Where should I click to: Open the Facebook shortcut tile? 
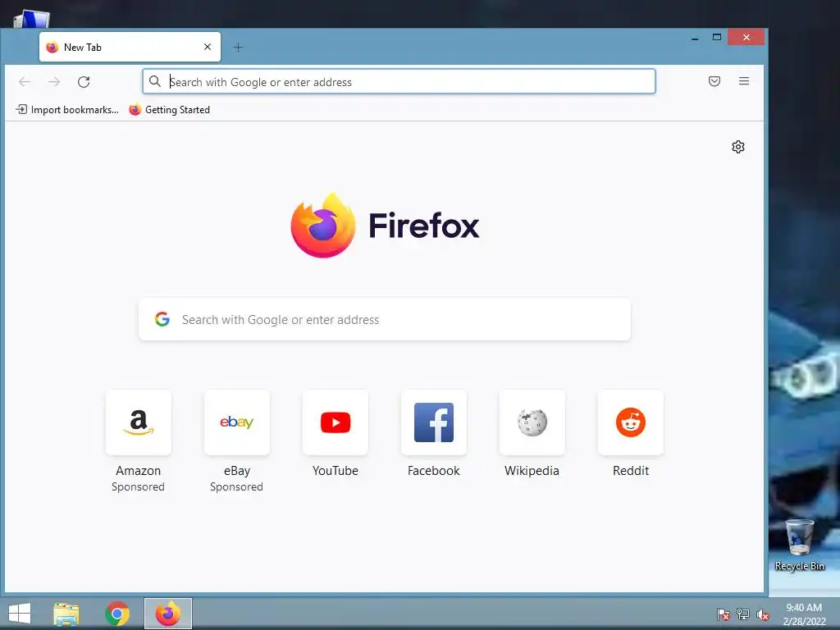point(434,422)
